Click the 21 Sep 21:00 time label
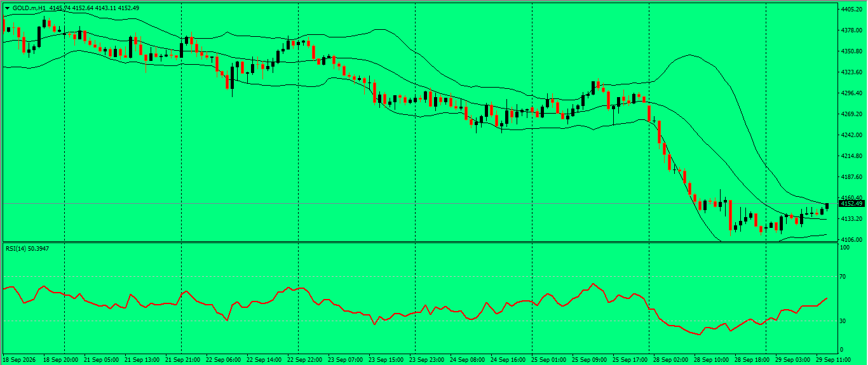Image resolution: width=868 pixels, height=365 pixels. click(182, 360)
